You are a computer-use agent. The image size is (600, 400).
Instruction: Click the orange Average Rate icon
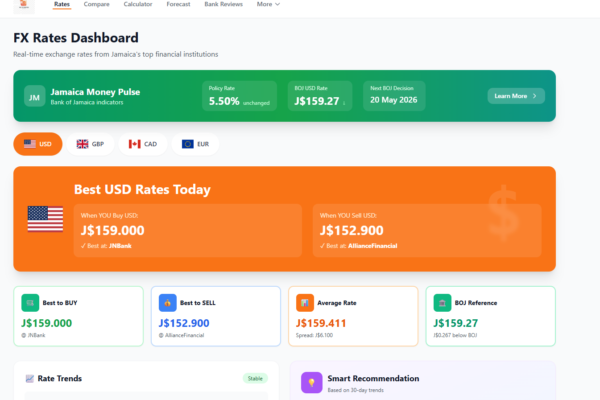pos(305,303)
